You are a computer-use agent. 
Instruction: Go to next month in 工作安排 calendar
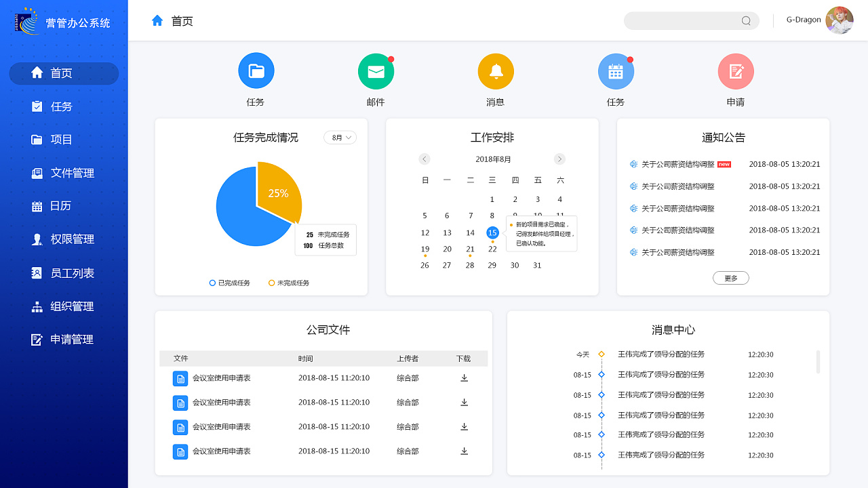click(559, 159)
